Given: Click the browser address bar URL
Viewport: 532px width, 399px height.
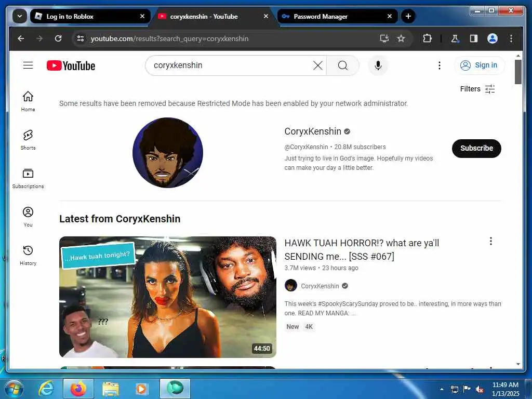Looking at the screenshot, I should (169, 38).
